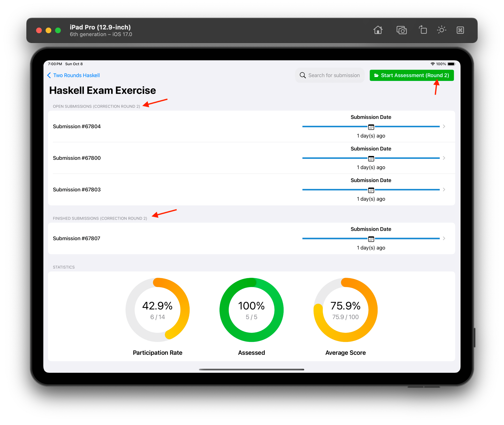The width and height of the screenshot is (504, 425).
Task: Click the iPad Pro (12.9-inch) window title
Action: tap(100, 27)
